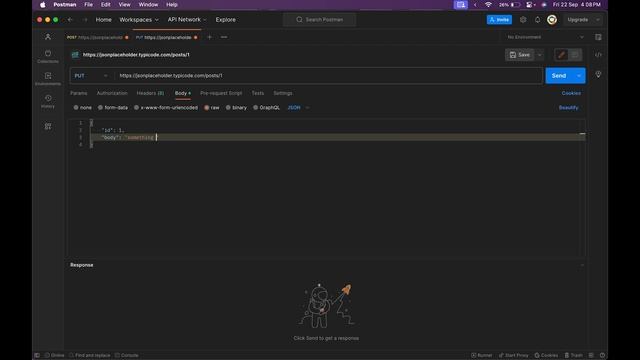The width and height of the screenshot is (640, 360).
Task: Open the API Network dropdown
Action: coord(187,20)
